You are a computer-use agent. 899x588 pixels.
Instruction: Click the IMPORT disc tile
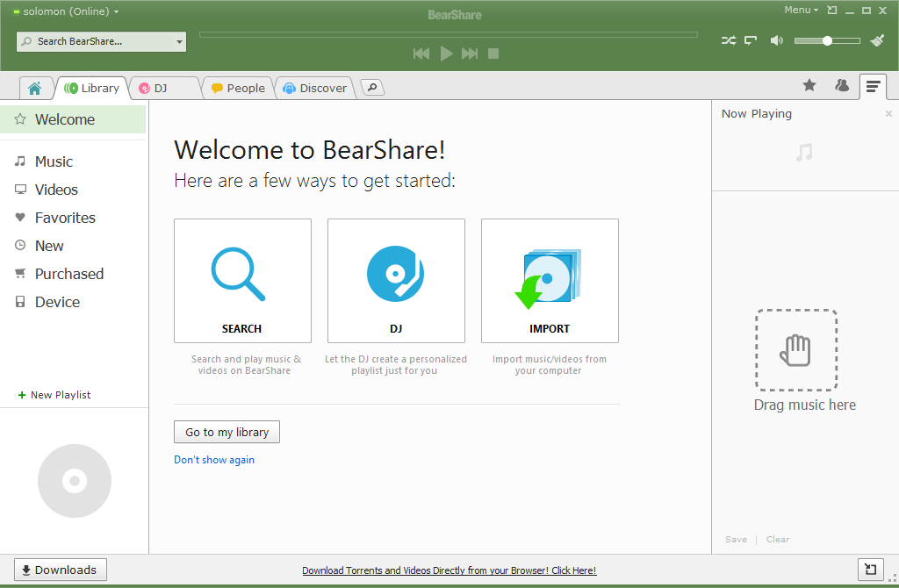point(550,281)
